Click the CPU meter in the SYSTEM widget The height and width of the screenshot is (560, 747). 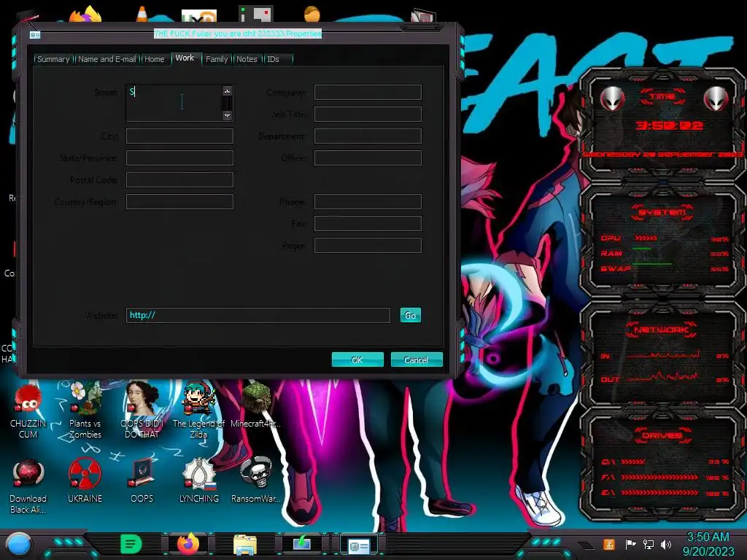point(664,238)
